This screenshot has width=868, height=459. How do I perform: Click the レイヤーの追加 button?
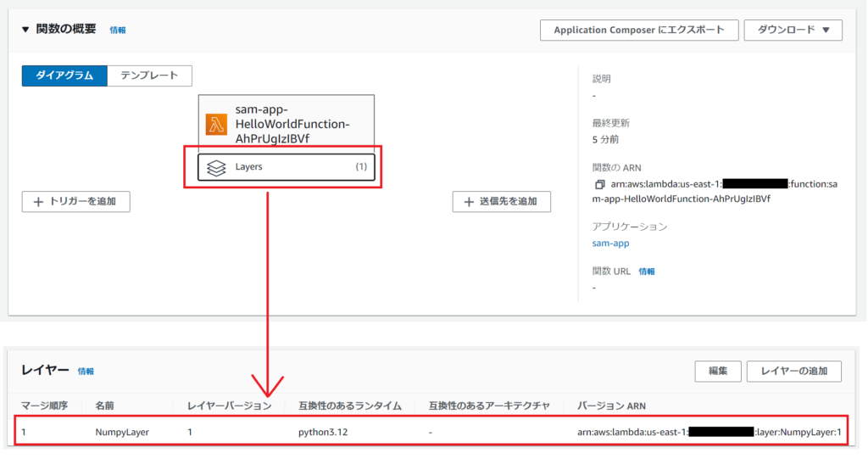[x=793, y=371]
